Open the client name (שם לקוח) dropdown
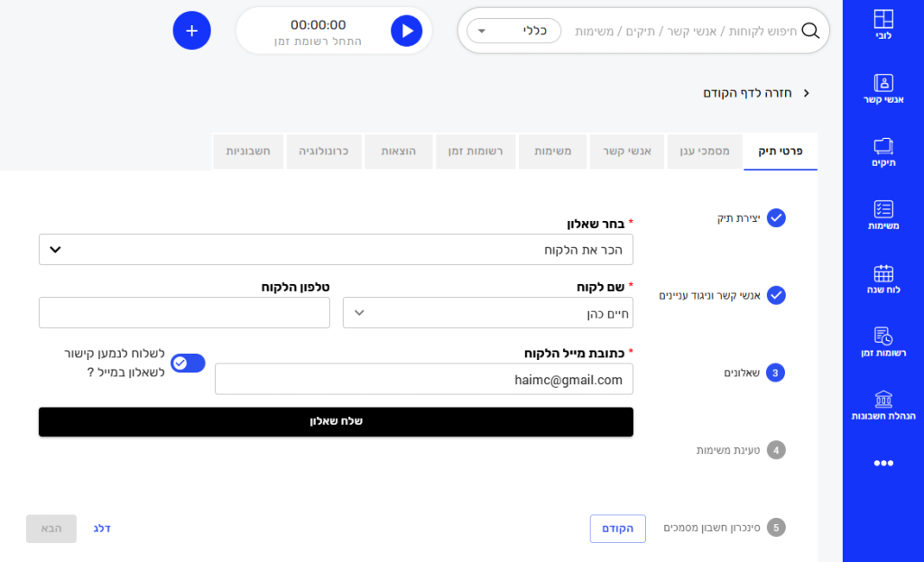Viewport: 924px width, 562px height. 487,313
